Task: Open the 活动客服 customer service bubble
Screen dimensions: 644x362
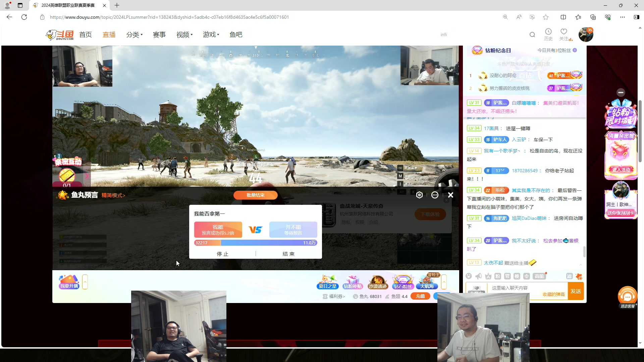Action: [x=628, y=297]
